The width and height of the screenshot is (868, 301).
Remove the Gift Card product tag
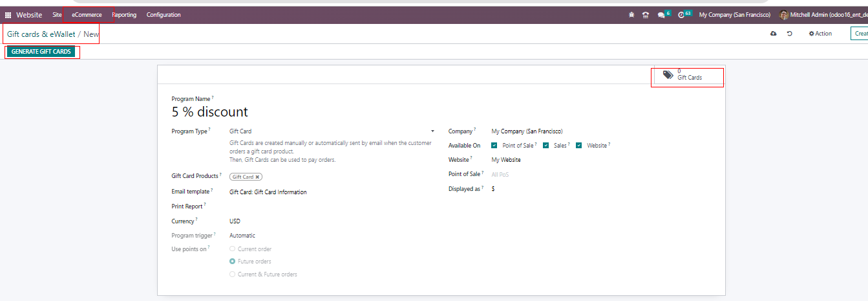(x=257, y=177)
